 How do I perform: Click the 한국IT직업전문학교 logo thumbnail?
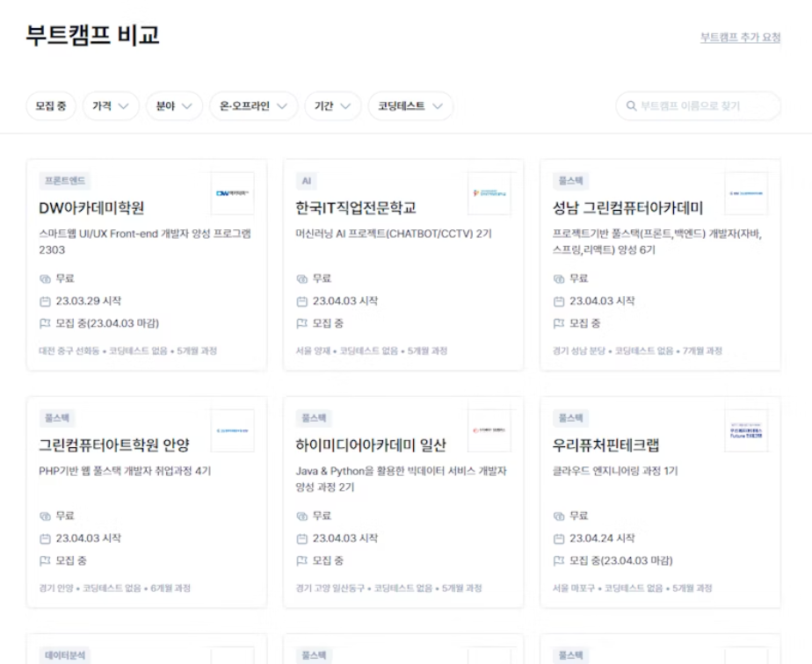point(489,191)
